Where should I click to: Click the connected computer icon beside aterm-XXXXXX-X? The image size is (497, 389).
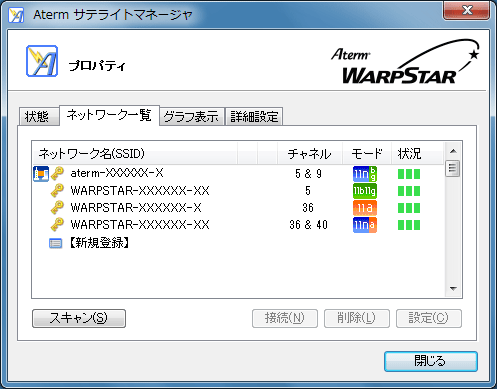tap(41, 174)
